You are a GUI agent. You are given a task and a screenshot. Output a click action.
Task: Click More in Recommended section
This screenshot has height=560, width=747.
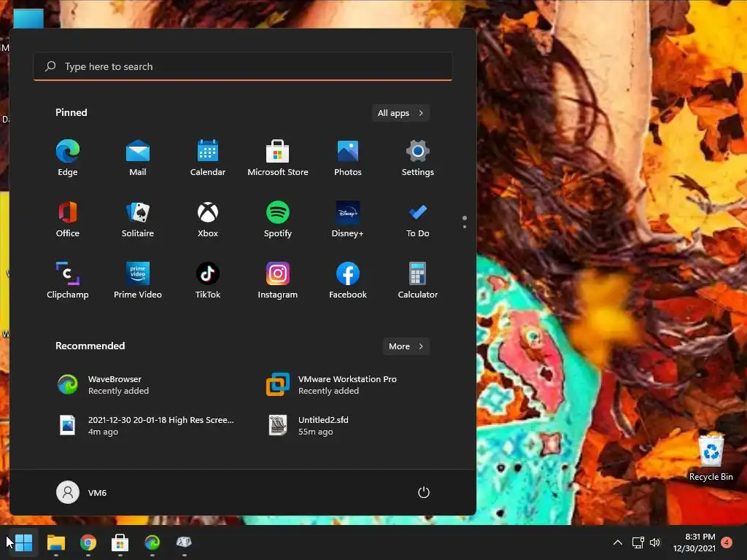click(406, 346)
